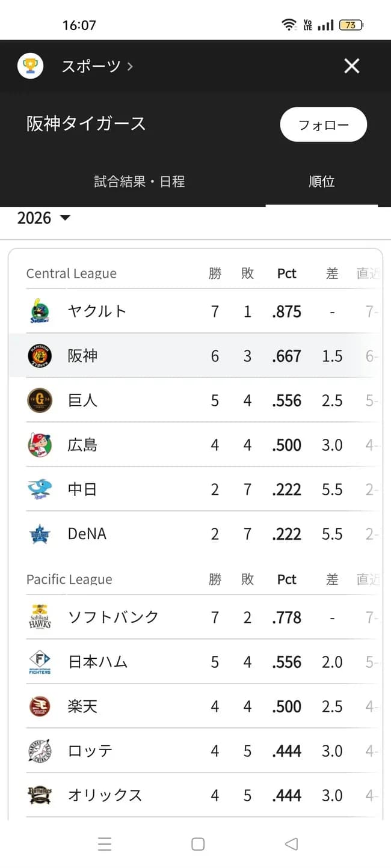
Task: Open the 2026 season year dropdown
Action: click(x=42, y=218)
